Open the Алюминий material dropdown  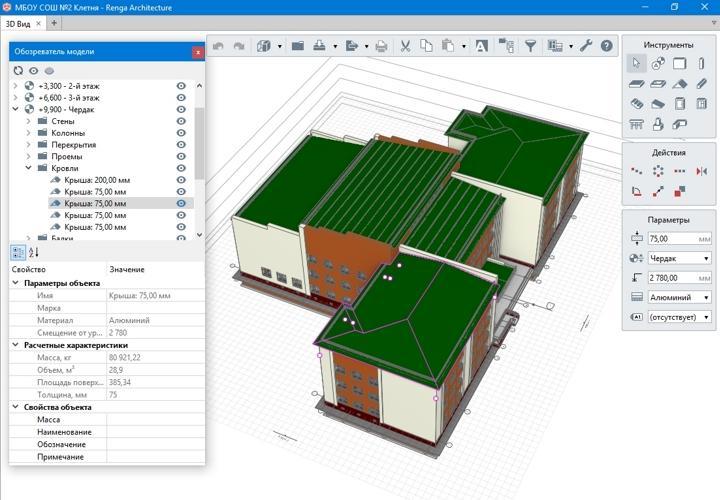tap(680, 298)
